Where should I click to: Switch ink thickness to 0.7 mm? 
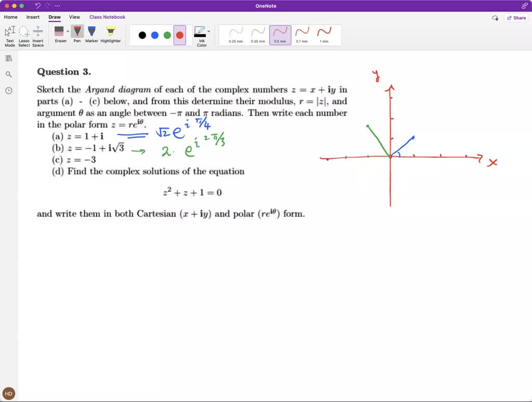point(302,34)
